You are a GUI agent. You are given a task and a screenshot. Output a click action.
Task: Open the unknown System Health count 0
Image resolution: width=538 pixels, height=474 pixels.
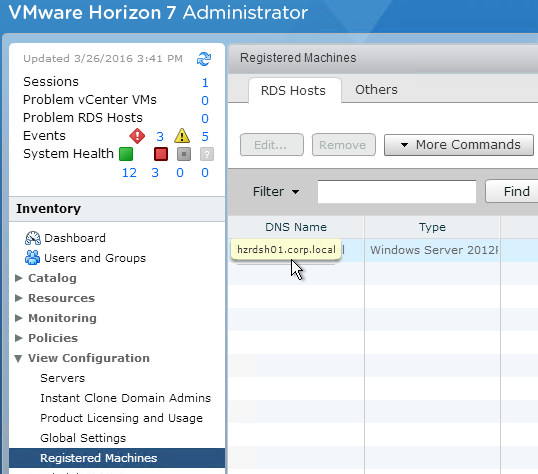(x=205, y=173)
